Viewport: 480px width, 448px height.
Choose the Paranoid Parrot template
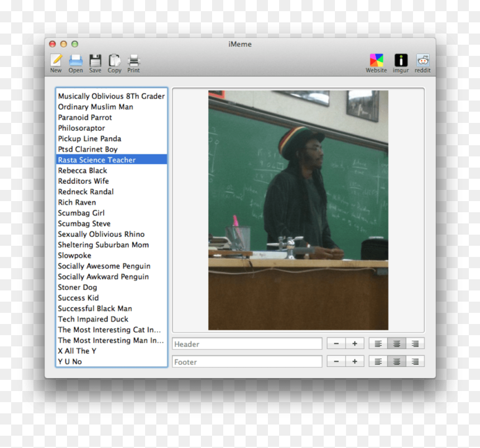coord(112,117)
